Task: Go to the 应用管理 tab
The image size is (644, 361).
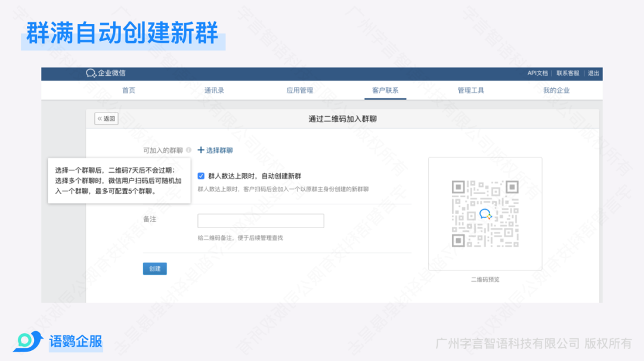Action: point(299,91)
